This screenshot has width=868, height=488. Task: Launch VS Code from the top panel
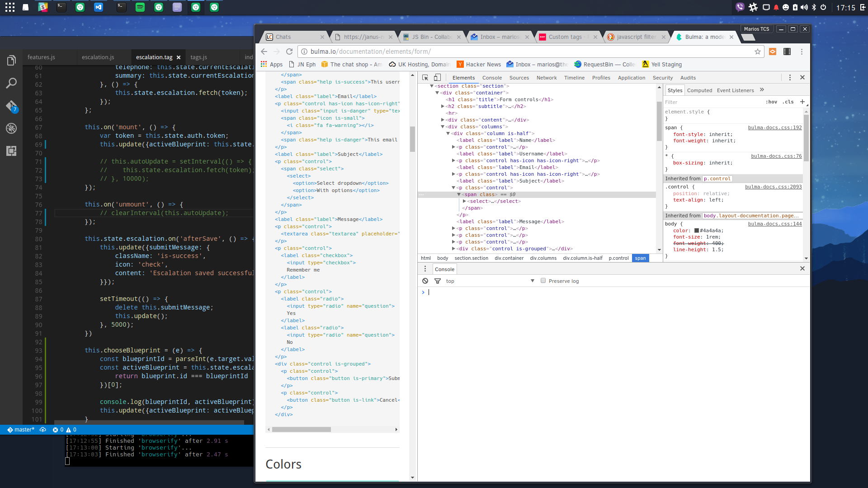click(x=98, y=7)
